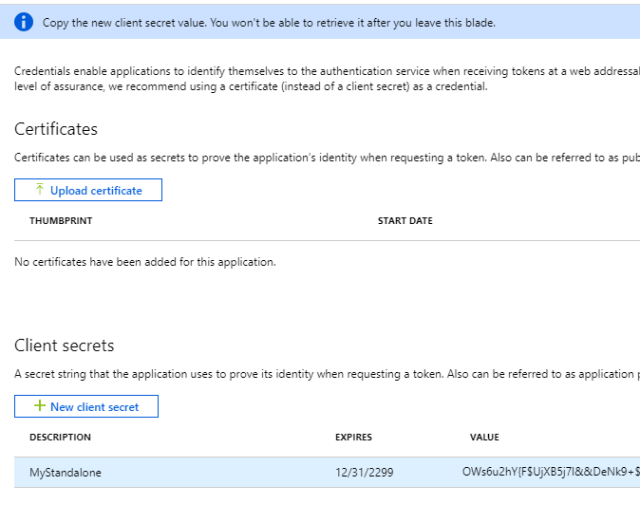Click the 'No certificates have been added' message
This screenshot has height=523, width=640.
145,262
